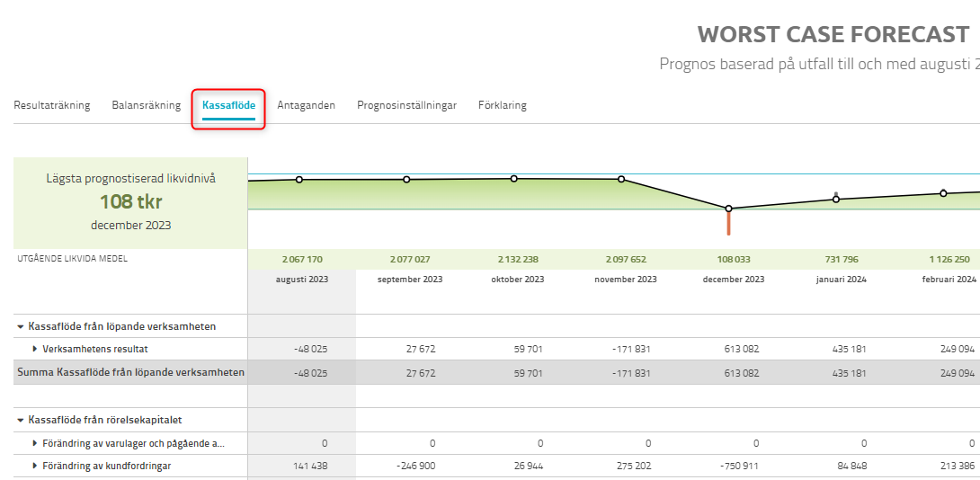Collapse Kassaflöde från rörelsekapitalet section
980x480 pixels.
(21, 420)
